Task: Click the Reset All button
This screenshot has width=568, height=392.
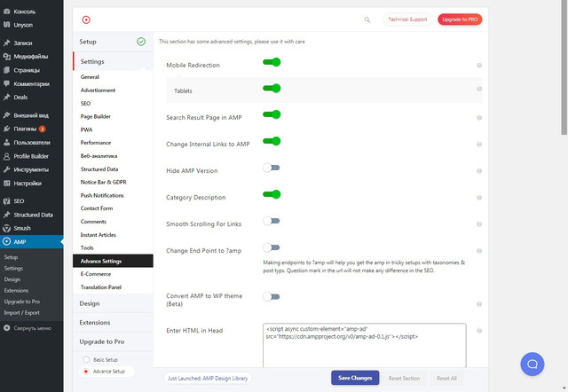Action: point(446,378)
